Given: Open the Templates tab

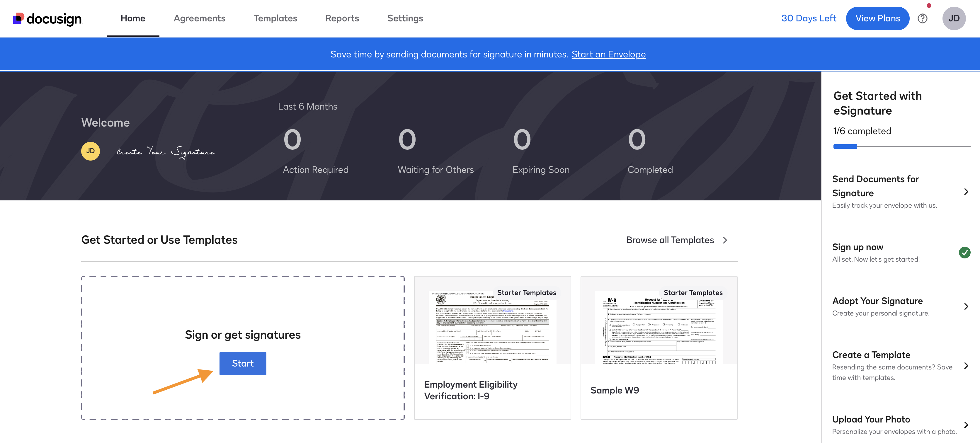Looking at the screenshot, I should (x=275, y=19).
